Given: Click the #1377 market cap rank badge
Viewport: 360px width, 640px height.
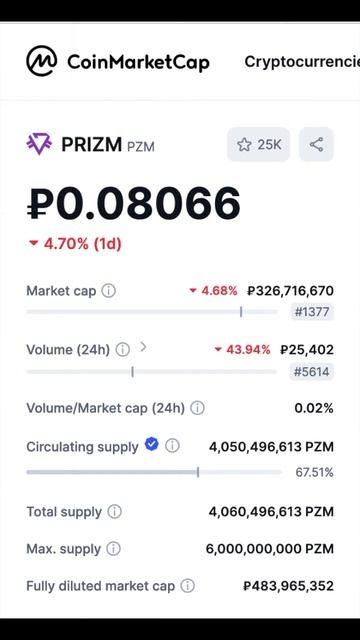Looking at the screenshot, I should pyautogui.click(x=312, y=312).
